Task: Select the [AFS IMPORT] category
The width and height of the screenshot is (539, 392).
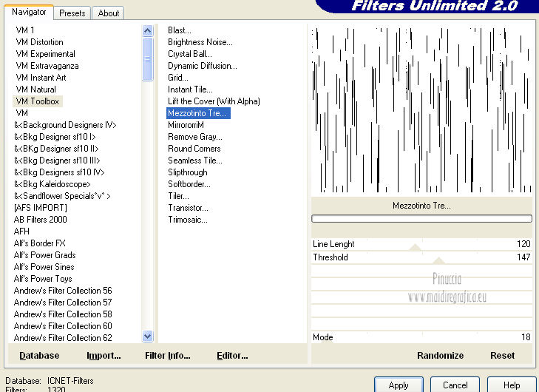Action: [x=40, y=208]
